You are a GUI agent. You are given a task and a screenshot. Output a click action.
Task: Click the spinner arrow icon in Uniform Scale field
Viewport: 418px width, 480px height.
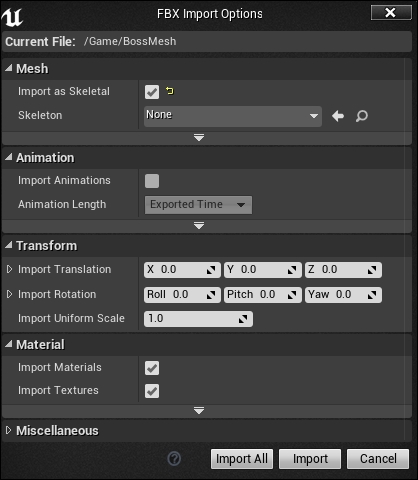click(243, 319)
